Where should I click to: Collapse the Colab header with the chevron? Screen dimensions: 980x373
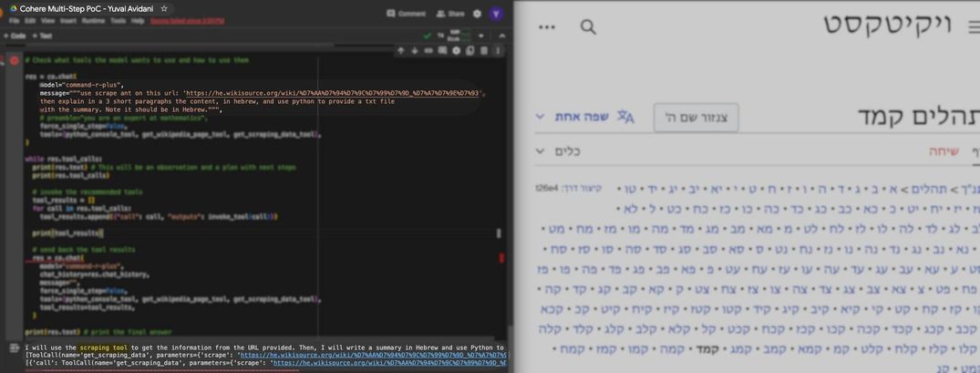tap(501, 36)
